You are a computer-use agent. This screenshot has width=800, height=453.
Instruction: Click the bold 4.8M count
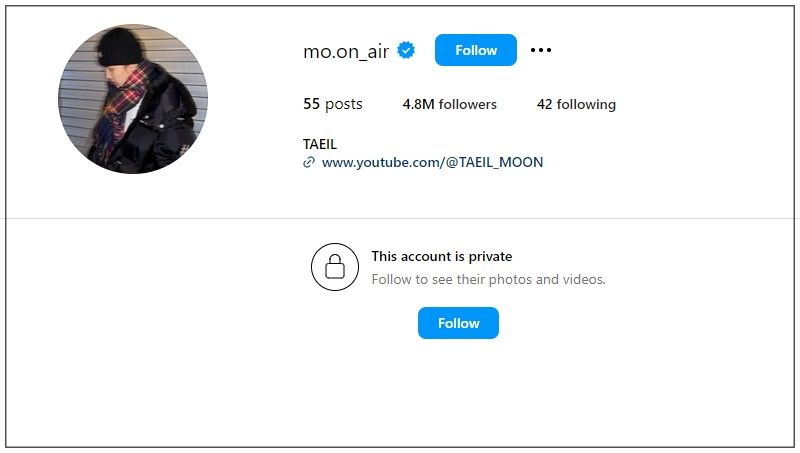pyautogui.click(x=418, y=104)
